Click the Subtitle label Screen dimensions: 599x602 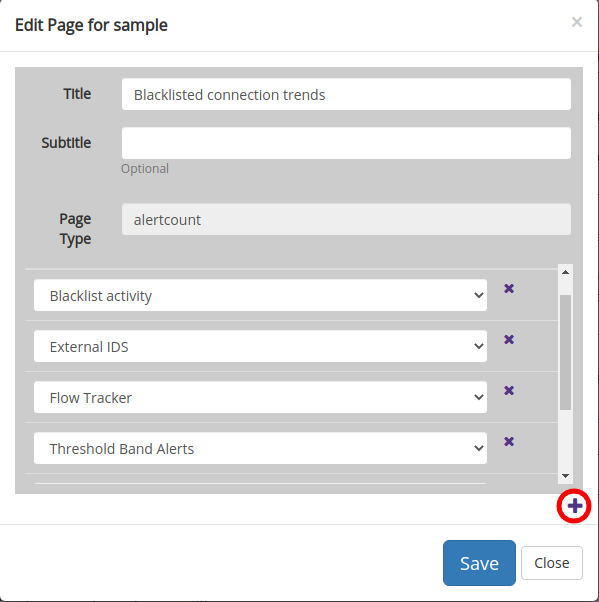click(66, 143)
